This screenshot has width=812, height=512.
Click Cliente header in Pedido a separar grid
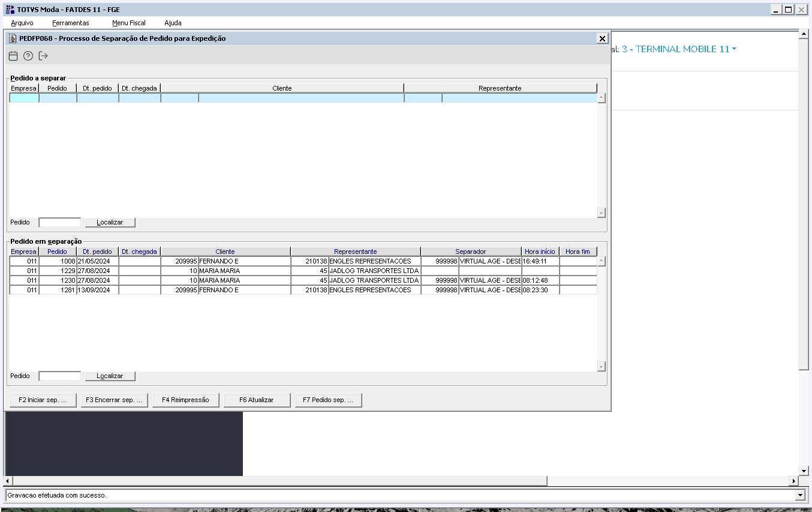(282, 88)
